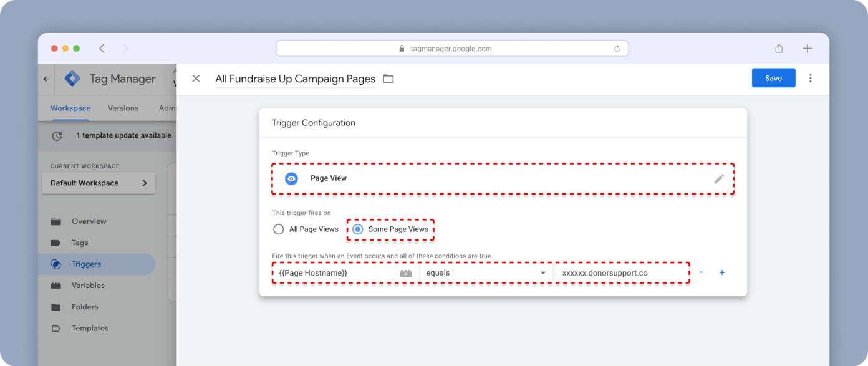This screenshot has height=366, width=868.
Task: Click the xxxxxx.donorsupport.co value field
Action: 622,273
